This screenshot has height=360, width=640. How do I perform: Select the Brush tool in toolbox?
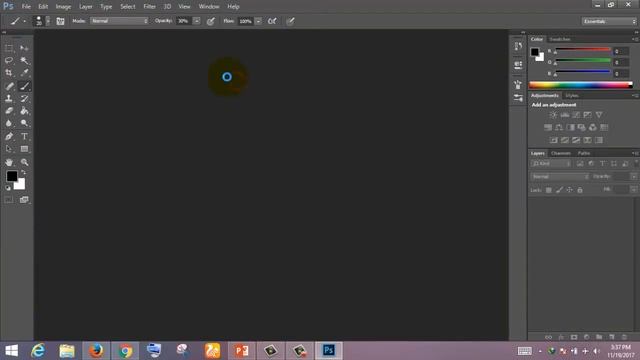click(x=24, y=86)
